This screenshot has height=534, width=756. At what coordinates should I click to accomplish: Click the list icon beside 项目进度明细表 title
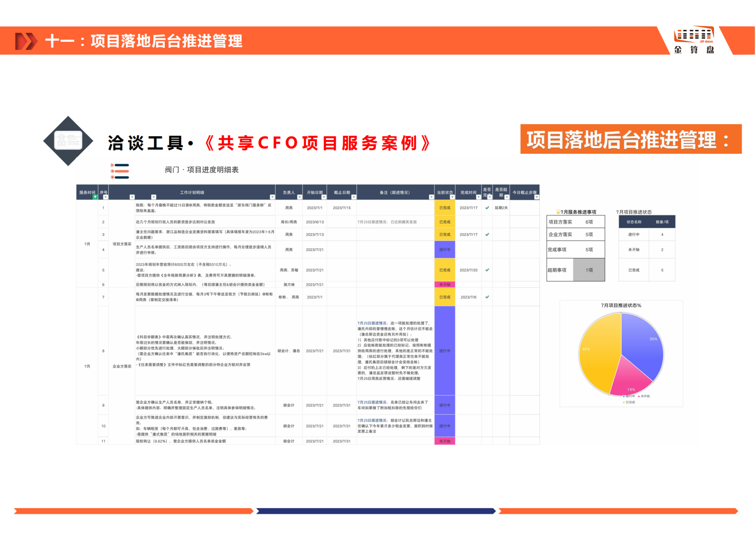tap(120, 172)
